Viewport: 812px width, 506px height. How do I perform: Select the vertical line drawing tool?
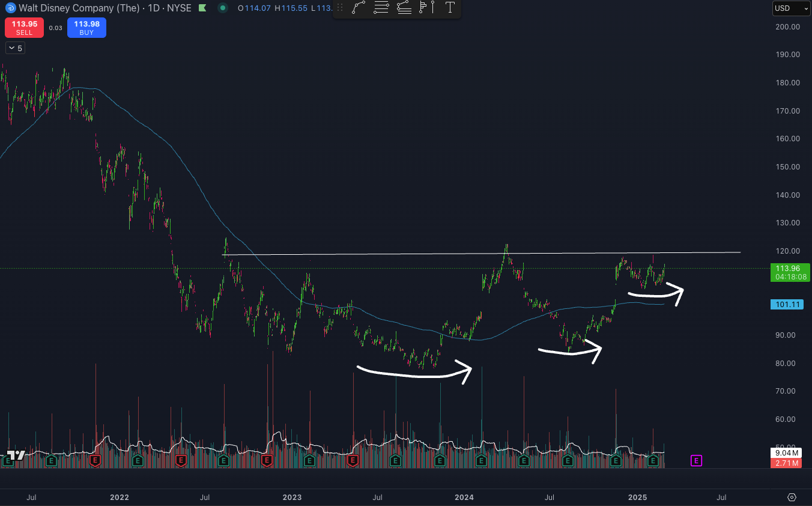[432, 7]
